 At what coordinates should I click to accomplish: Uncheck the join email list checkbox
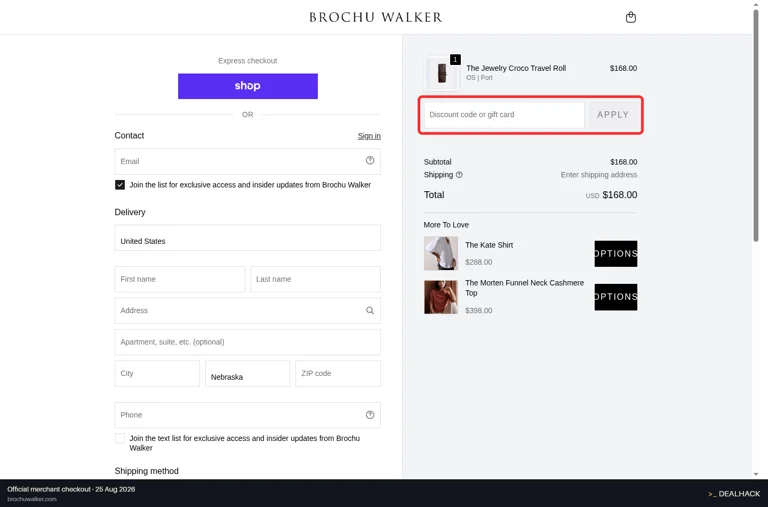[x=120, y=185]
